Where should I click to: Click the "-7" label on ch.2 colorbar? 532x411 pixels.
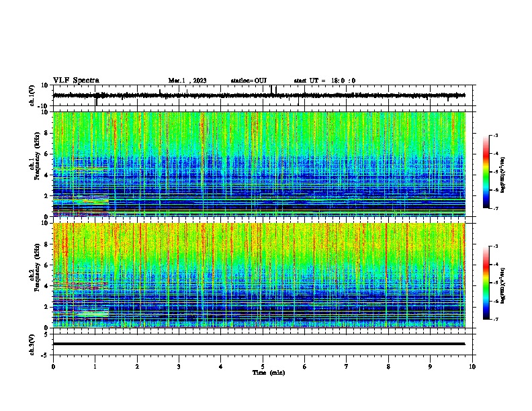tap(495, 320)
